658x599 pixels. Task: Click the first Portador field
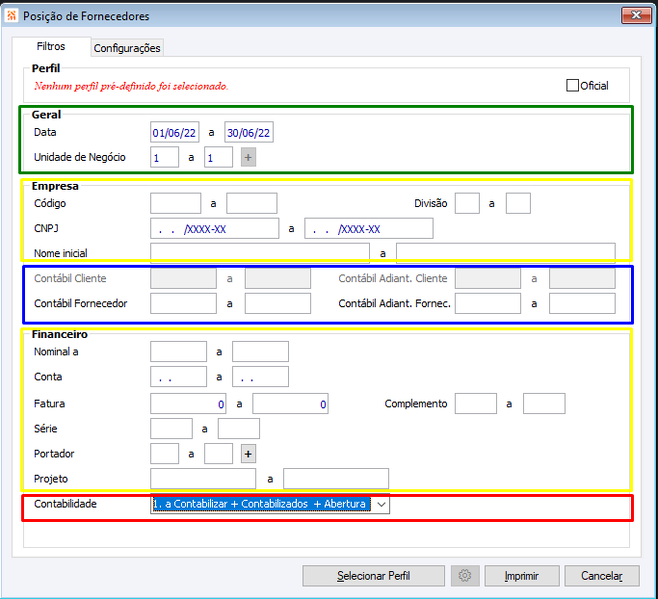point(164,454)
